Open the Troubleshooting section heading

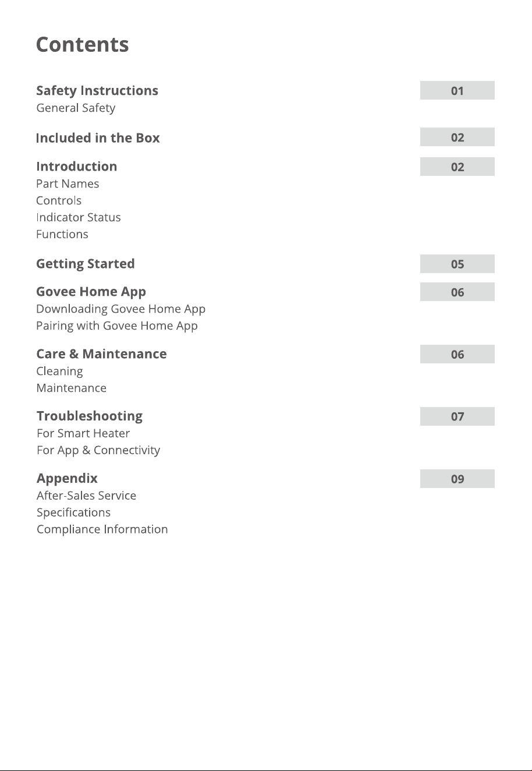point(90,416)
